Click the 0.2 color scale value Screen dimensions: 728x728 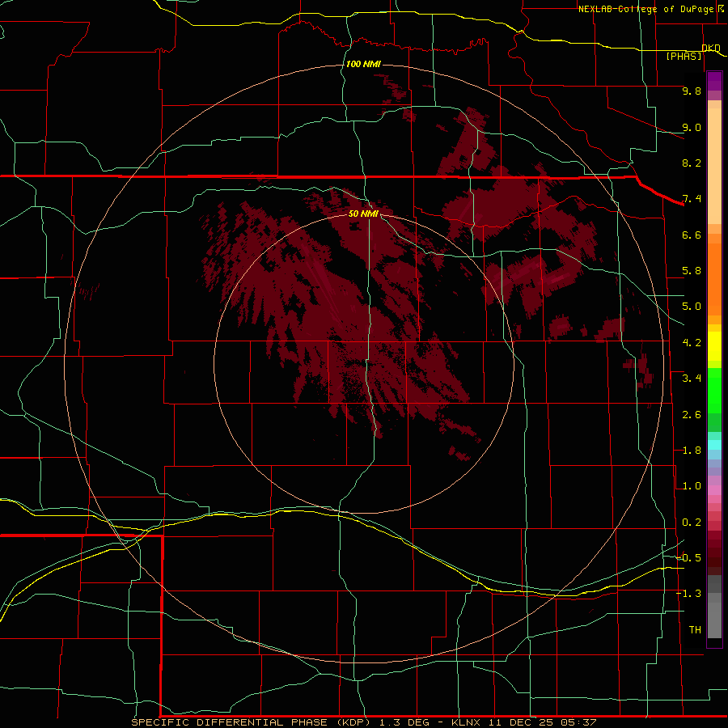coord(692,523)
